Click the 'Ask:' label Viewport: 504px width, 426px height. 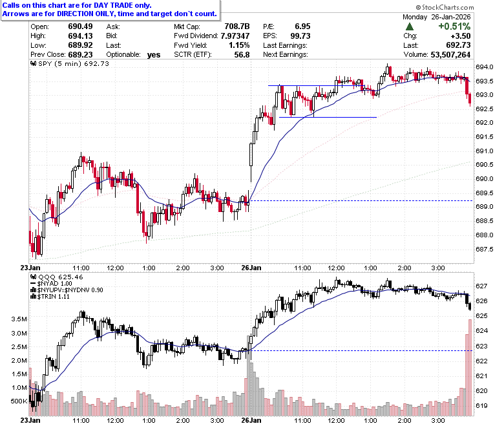coord(113,27)
